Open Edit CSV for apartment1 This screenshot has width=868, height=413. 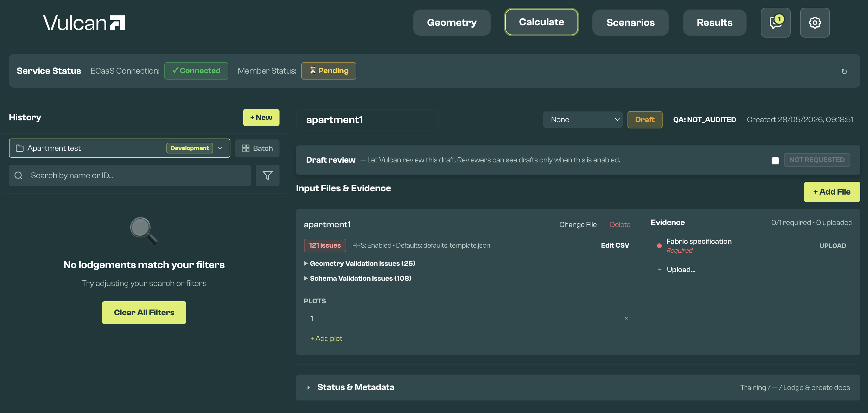[615, 245]
